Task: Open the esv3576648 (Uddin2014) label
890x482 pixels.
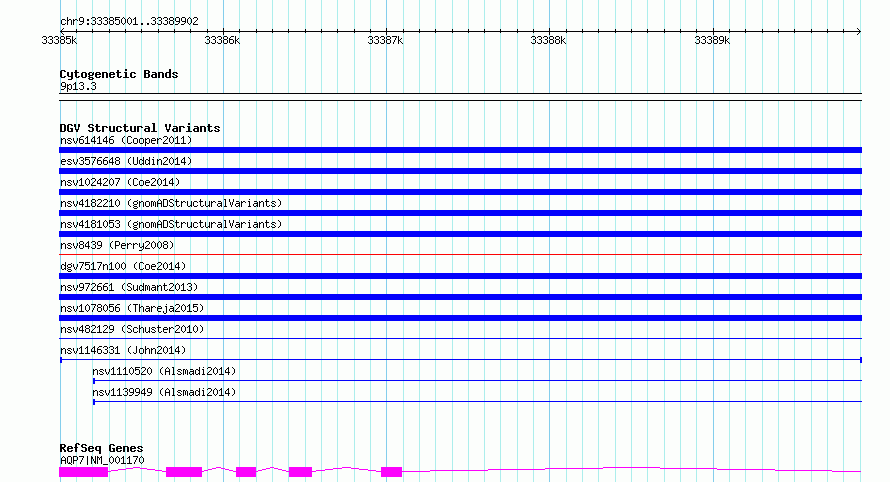Action: click(126, 161)
